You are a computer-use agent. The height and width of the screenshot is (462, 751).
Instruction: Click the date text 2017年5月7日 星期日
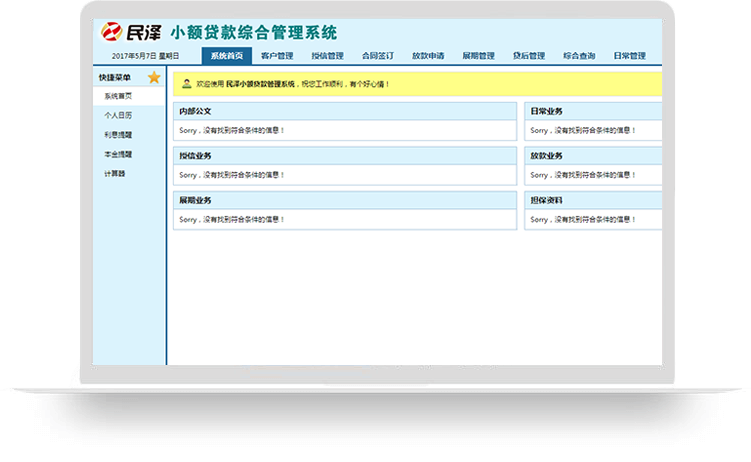146,56
